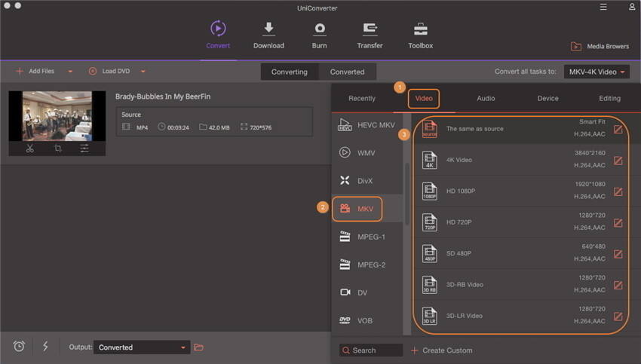Screen dimensions: 641x364
Task: Select the Editing tab
Action: pos(609,99)
